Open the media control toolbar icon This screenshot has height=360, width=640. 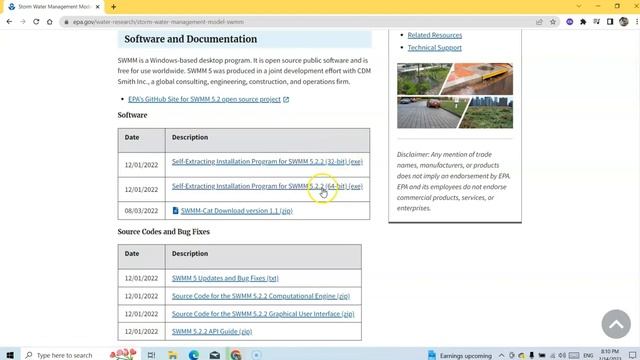pos(596,22)
